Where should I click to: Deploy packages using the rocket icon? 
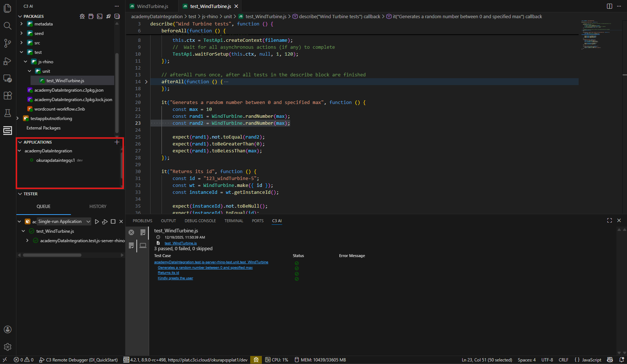point(108,16)
